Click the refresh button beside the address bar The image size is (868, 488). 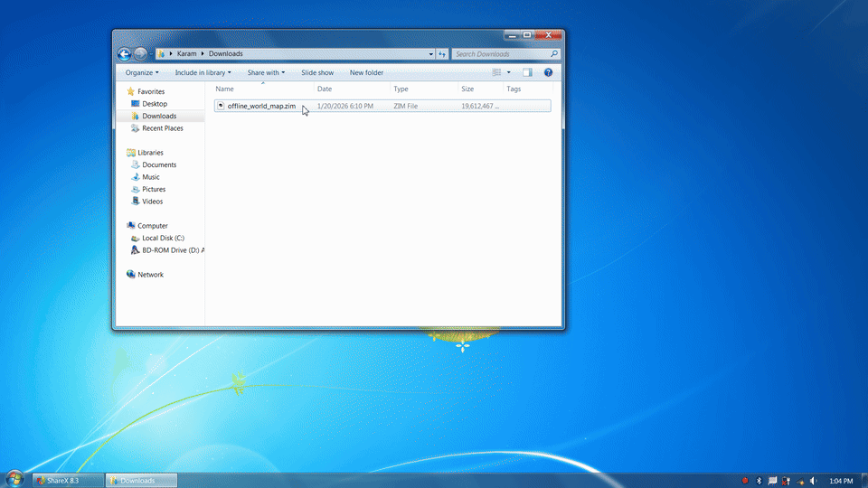442,53
